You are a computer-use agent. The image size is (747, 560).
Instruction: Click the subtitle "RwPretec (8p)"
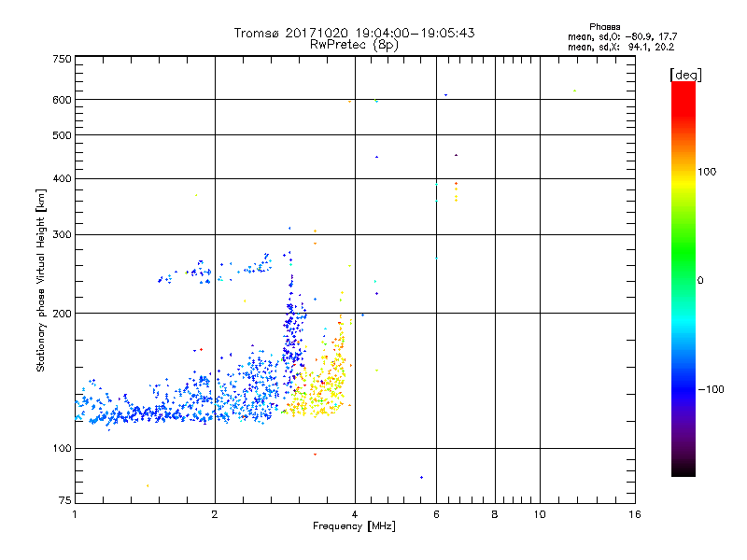tap(354, 45)
